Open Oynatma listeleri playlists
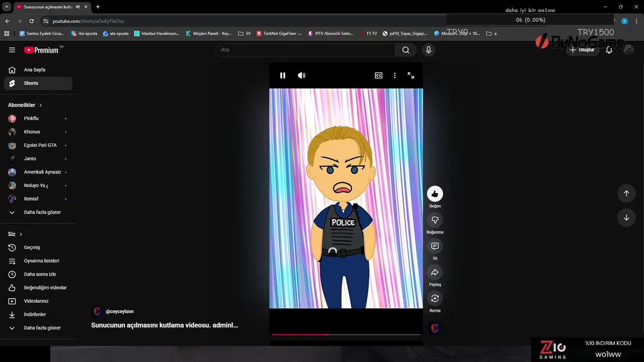644x362 pixels. pyautogui.click(x=38, y=261)
